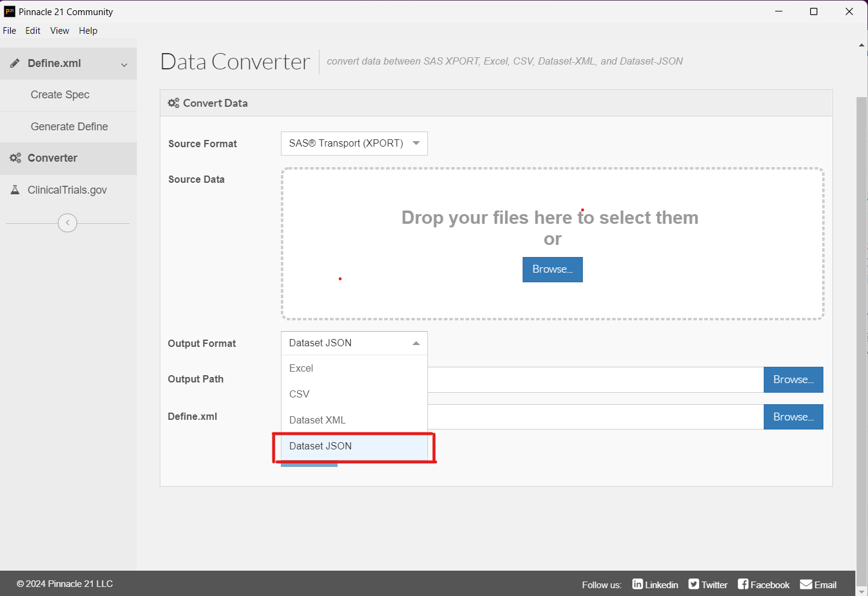Click the gears icon in Convert Data header
This screenshot has width=868, height=596.
(x=174, y=103)
